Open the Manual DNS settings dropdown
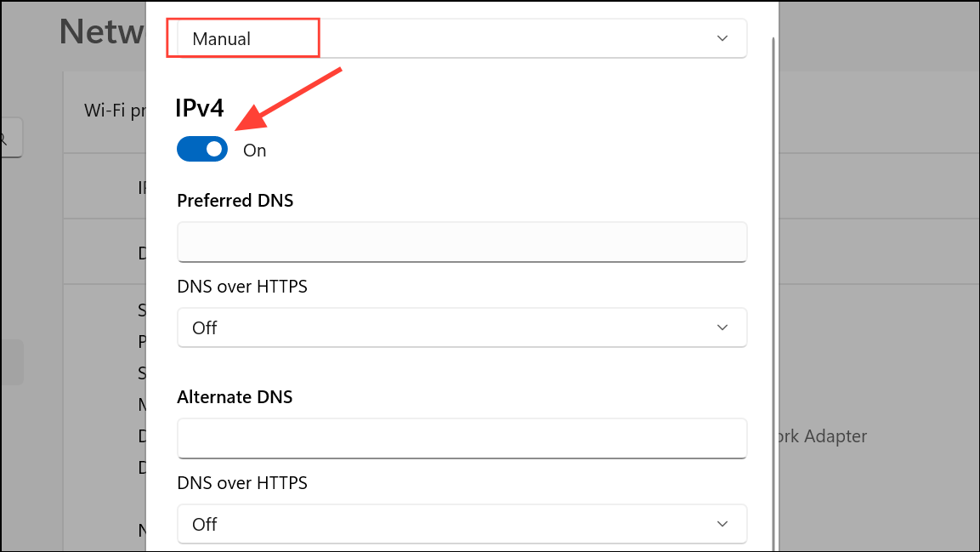980x552 pixels. point(462,39)
